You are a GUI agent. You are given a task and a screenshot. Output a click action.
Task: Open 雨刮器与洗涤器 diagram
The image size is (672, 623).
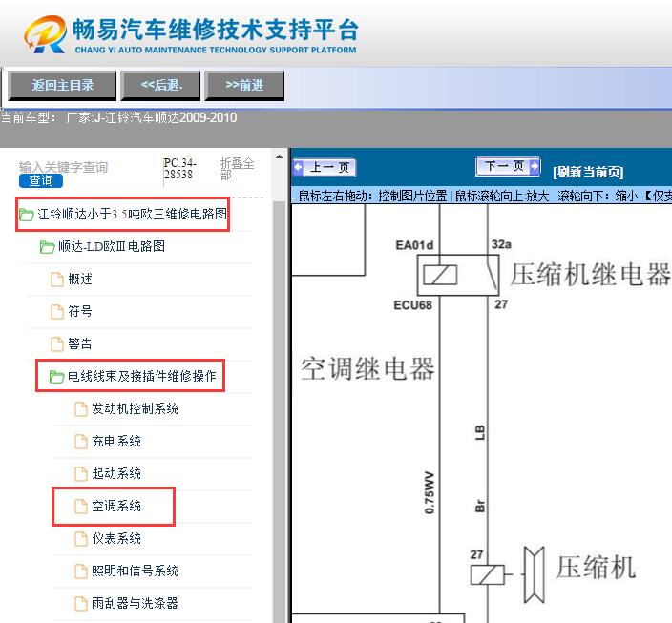click(135, 603)
